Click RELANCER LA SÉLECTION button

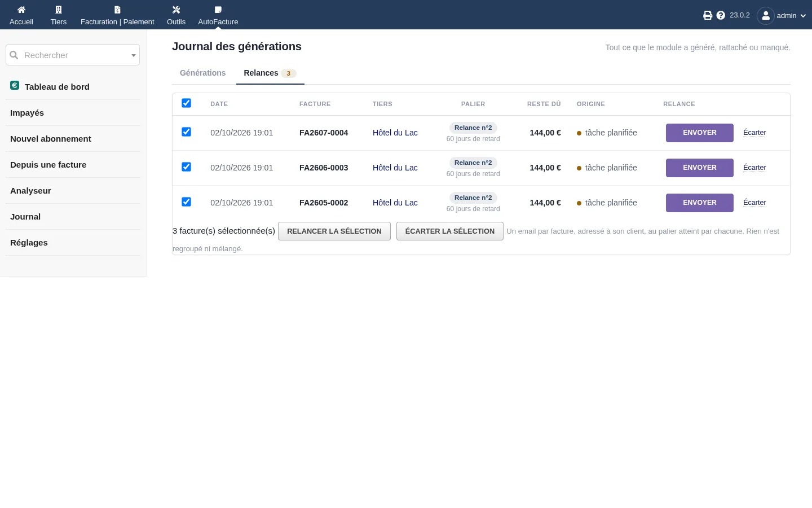[334, 231]
